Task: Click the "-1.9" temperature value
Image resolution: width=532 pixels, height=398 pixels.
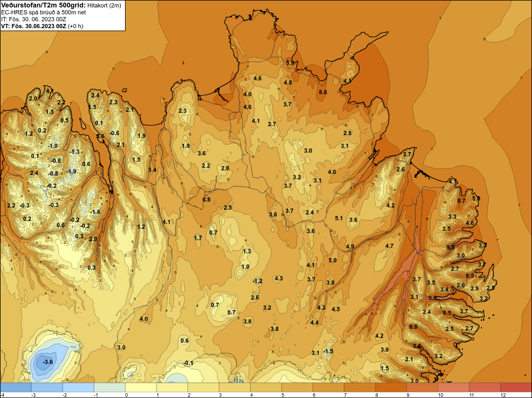Action: 71,171
